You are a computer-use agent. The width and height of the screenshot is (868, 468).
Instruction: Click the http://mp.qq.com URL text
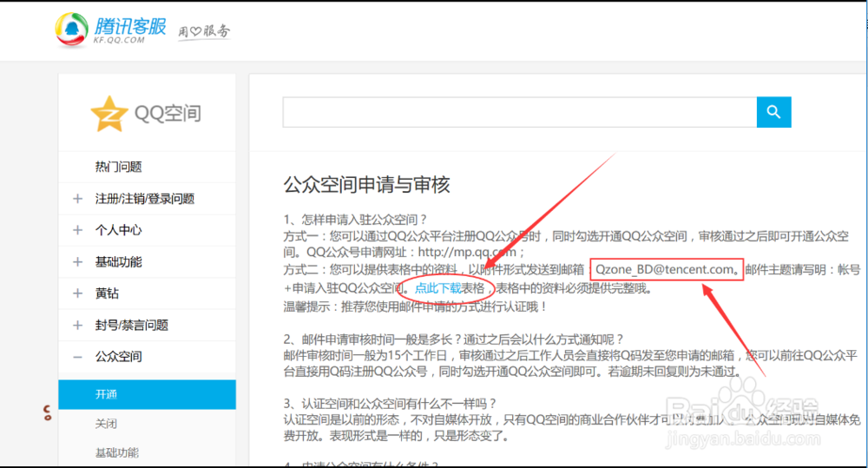pos(467,253)
